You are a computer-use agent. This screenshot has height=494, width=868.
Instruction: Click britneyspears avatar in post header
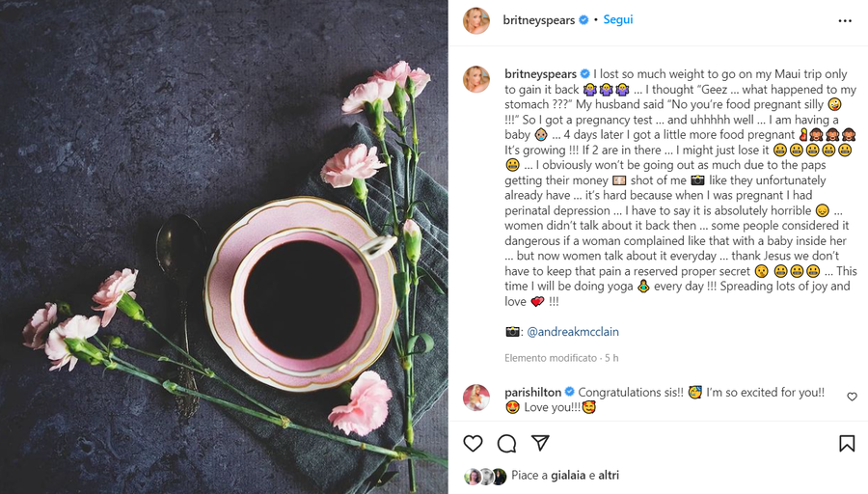tap(476, 20)
